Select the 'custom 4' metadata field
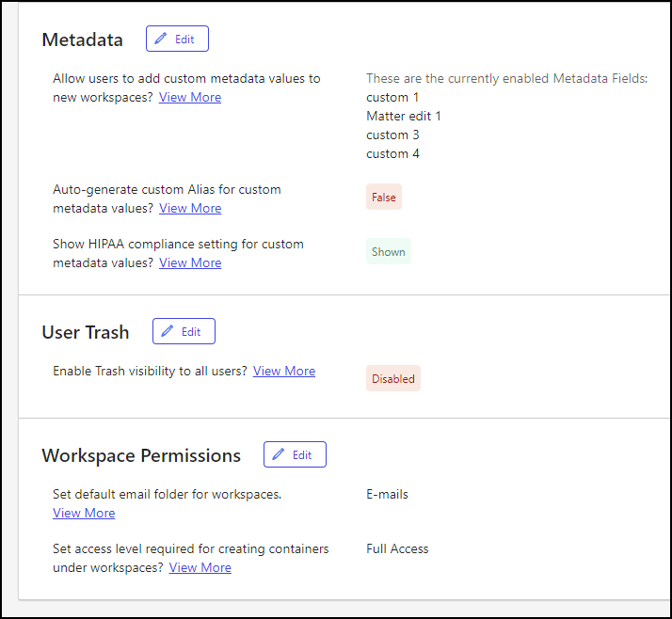Screen dimensions: 672x619 tap(392, 153)
